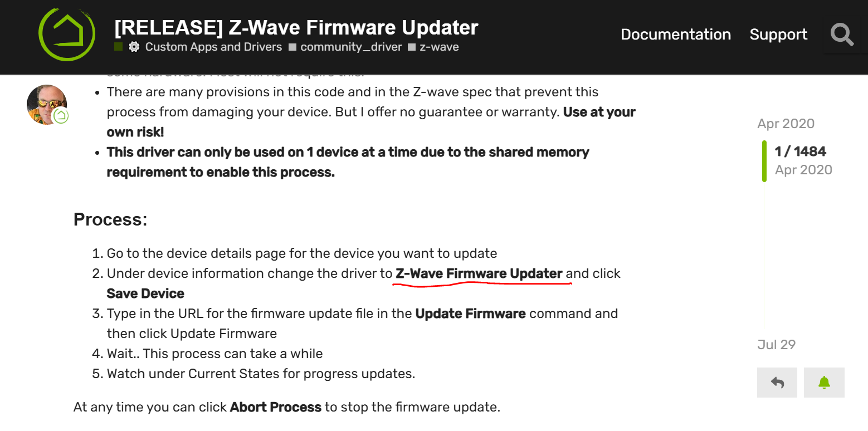Screen dimensions: 868x431
Task: Click the community_driver tag square icon
Action: coord(292,47)
